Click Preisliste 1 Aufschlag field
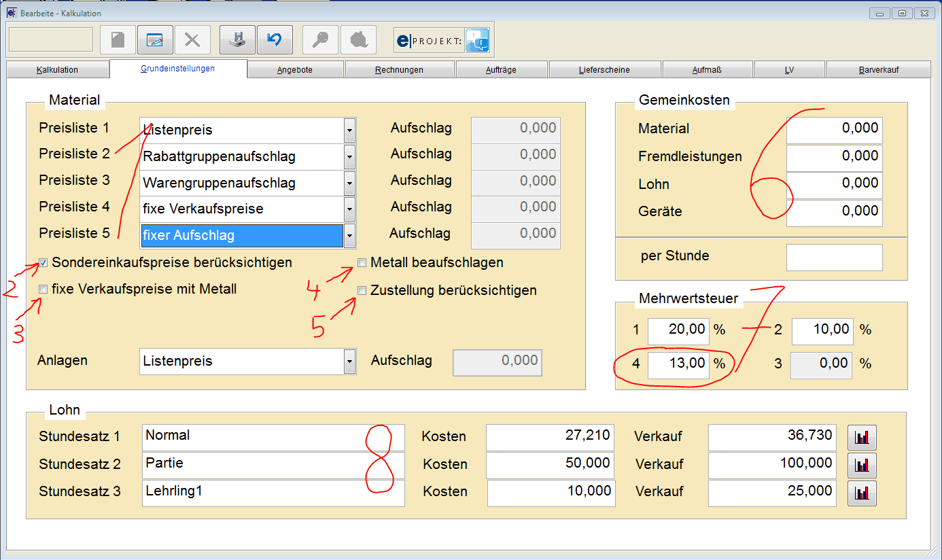 pos(516,130)
